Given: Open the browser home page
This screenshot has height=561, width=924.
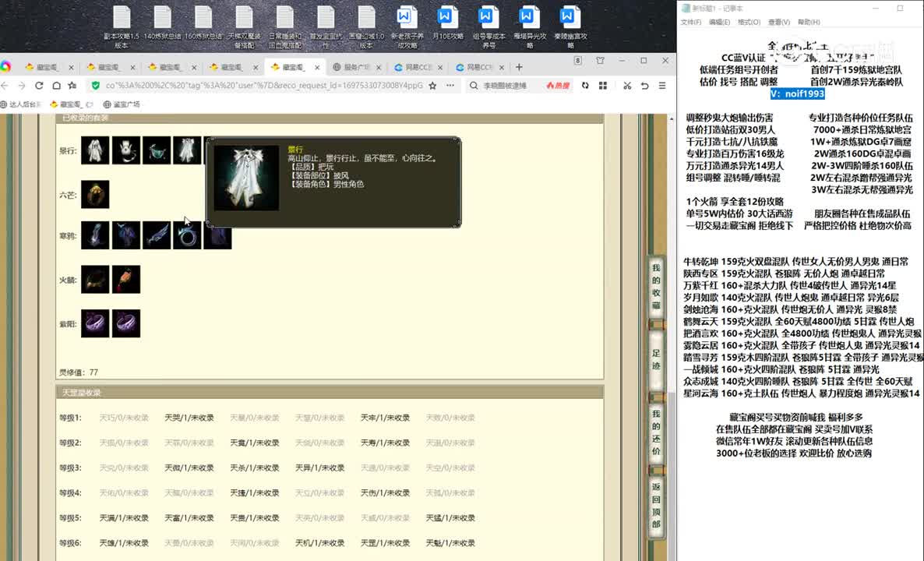Looking at the screenshot, I should [56, 86].
